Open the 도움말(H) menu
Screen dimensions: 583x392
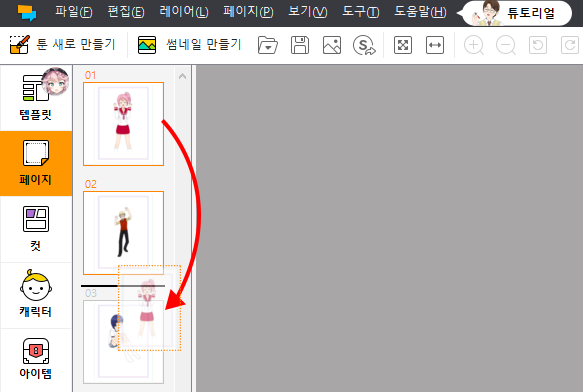click(x=420, y=12)
